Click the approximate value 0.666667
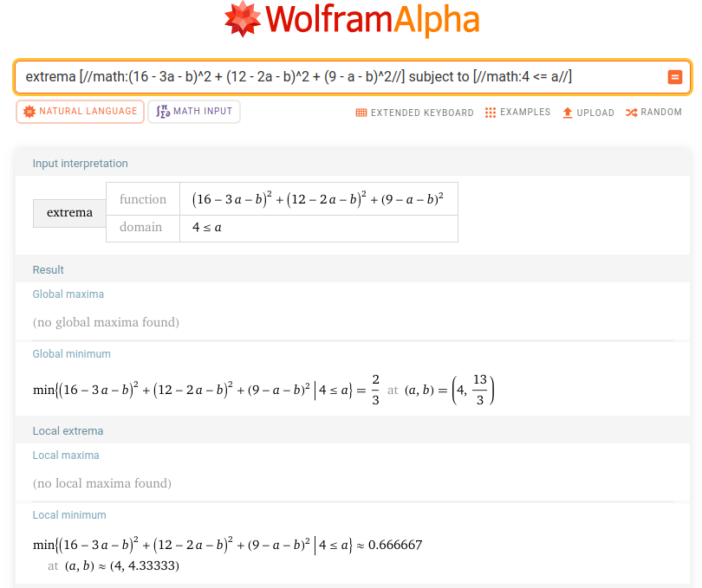The height and width of the screenshot is (588, 702). [x=395, y=545]
